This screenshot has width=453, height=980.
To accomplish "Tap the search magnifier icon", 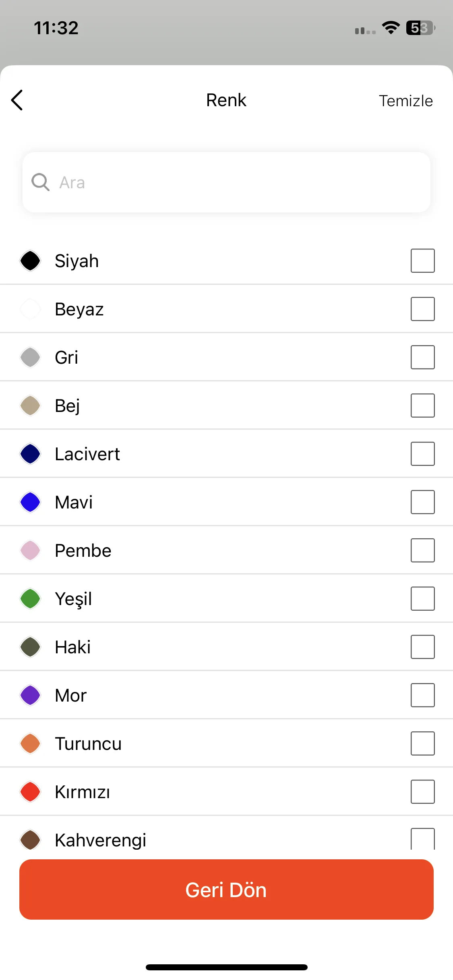I will 40,182.
